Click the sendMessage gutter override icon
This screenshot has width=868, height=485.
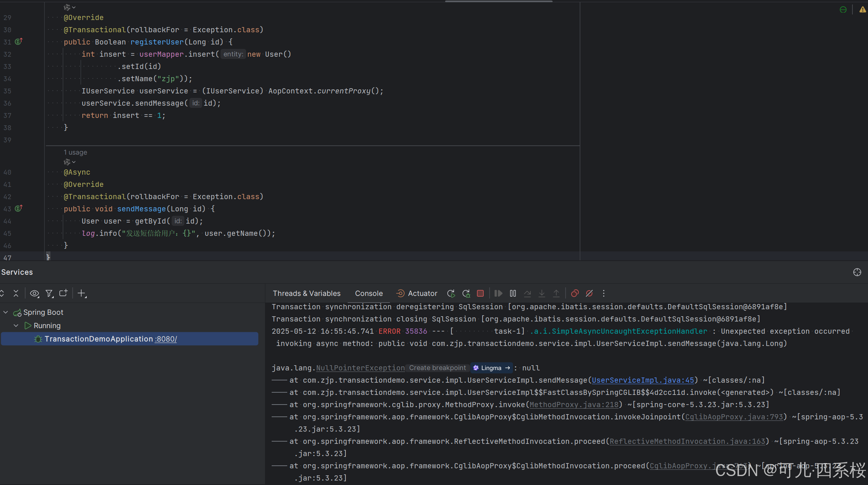(x=19, y=208)
